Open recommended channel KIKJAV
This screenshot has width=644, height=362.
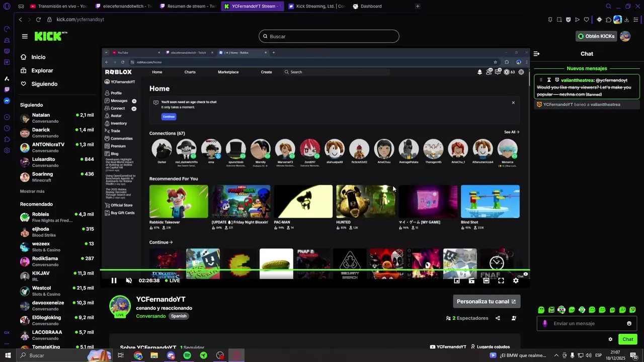[x=57, y=276]
